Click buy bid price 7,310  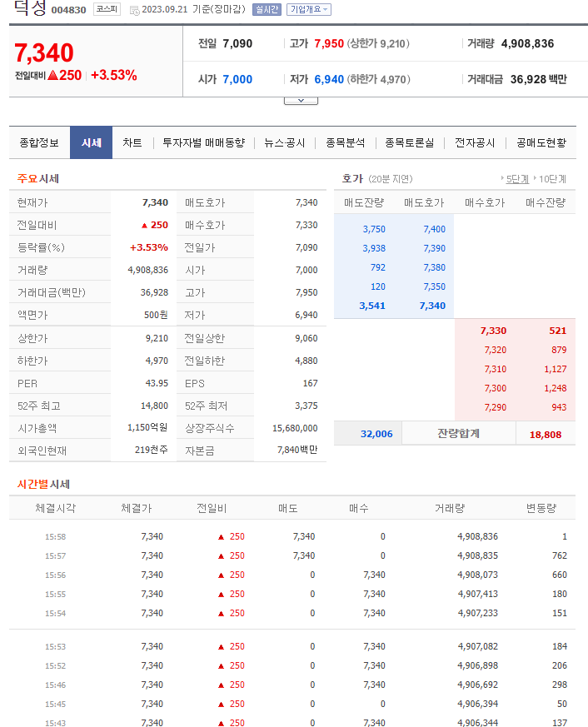tap(496, 369)
